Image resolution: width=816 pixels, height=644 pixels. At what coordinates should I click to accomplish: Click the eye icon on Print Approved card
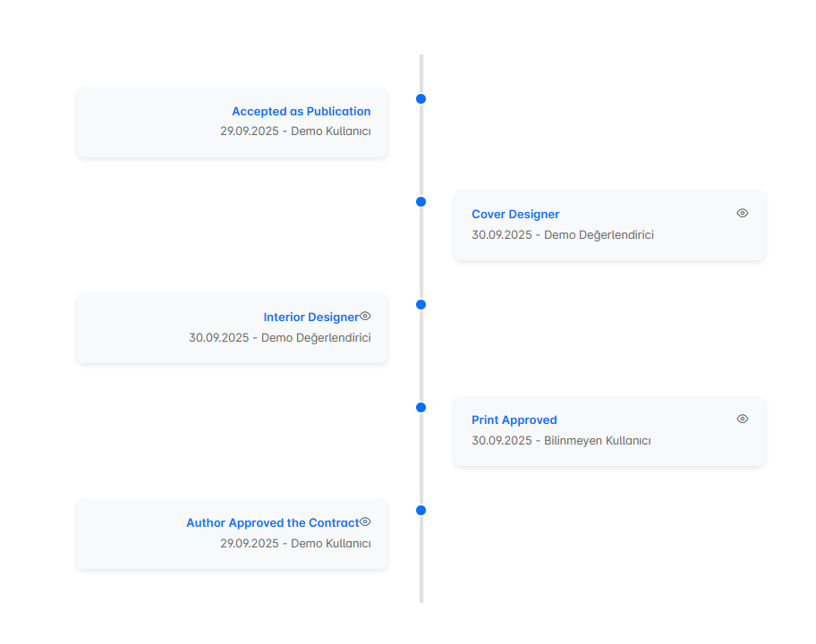[742, 419]
